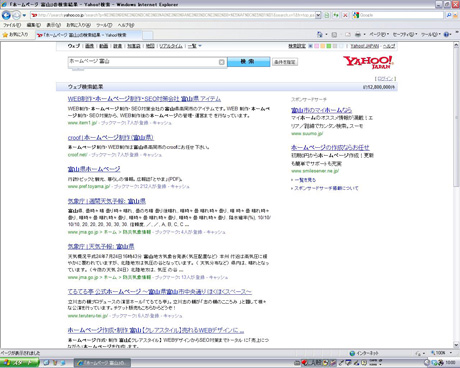Pick the blue theme color swatch

310,46
